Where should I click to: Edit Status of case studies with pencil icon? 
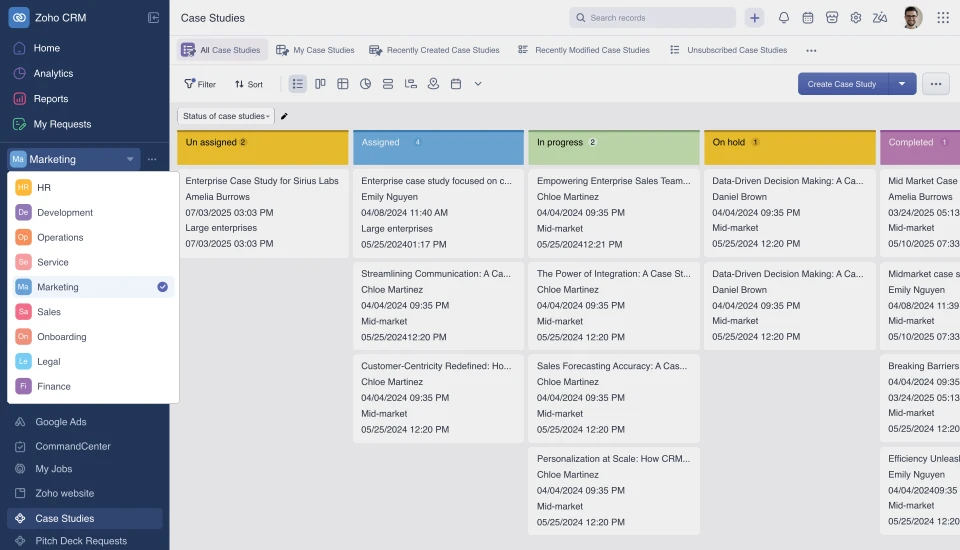284,116
